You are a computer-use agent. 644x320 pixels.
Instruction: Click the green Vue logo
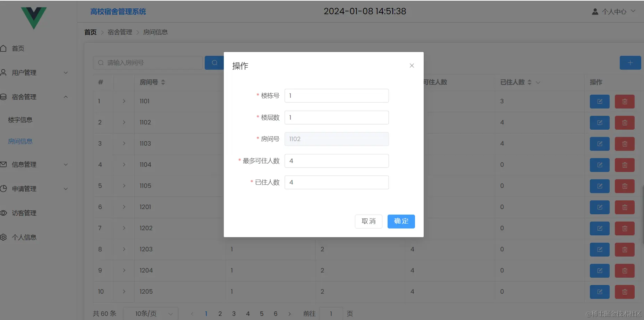34,18
